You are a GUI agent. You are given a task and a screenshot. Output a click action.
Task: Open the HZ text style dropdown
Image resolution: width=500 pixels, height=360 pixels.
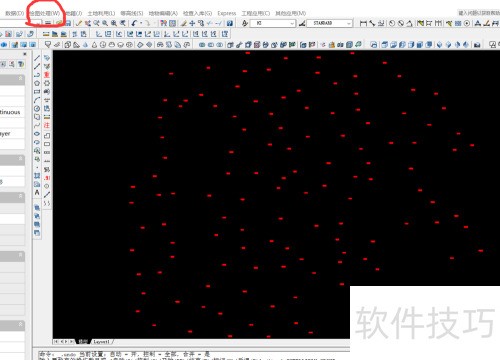point(273,23)
